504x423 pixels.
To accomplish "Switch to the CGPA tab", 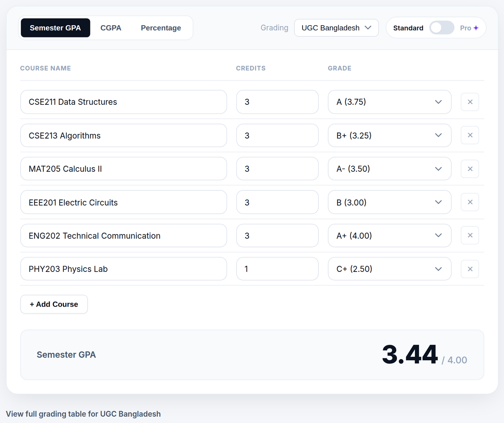I will [111, 28].
